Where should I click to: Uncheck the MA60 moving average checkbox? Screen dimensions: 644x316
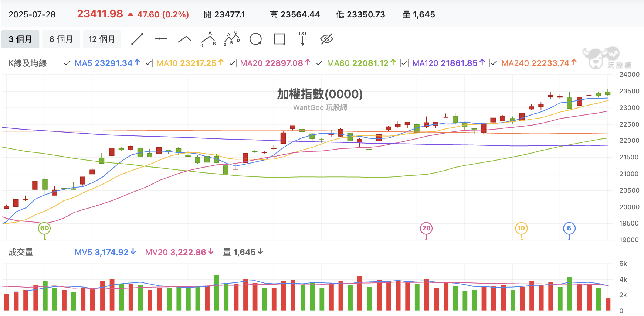point(319,63)
